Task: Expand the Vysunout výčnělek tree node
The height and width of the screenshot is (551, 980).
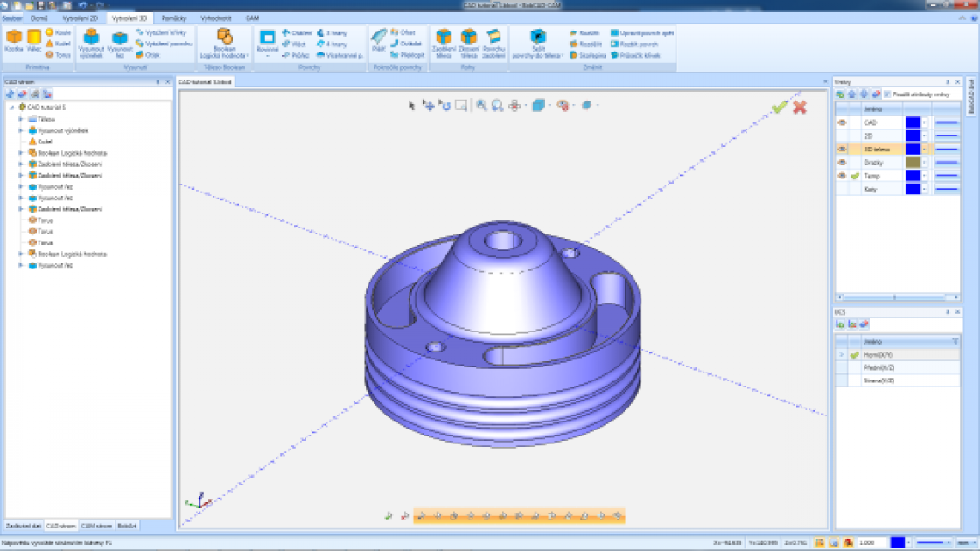Action: [21, 130]
